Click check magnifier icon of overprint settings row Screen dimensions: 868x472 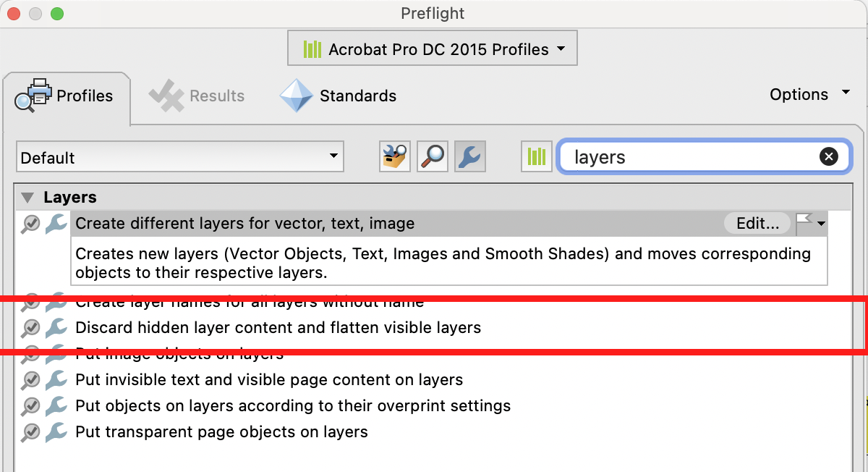point(30,405)
